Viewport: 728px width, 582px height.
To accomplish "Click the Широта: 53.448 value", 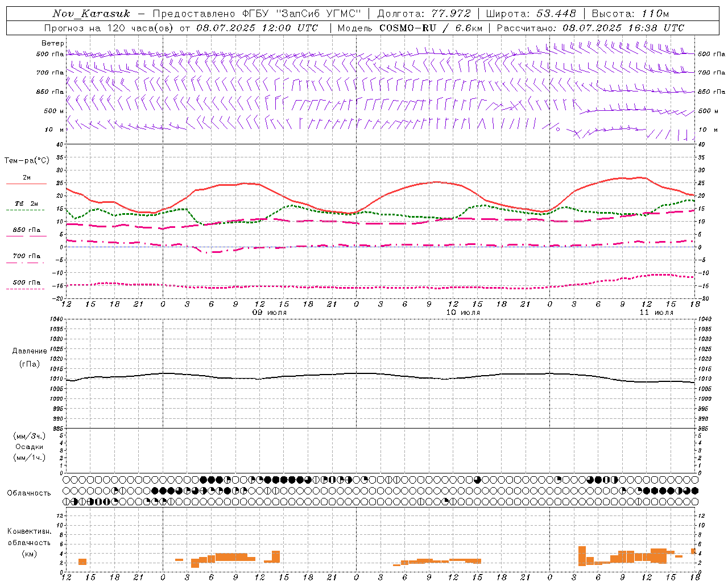I will pos(531,14).
